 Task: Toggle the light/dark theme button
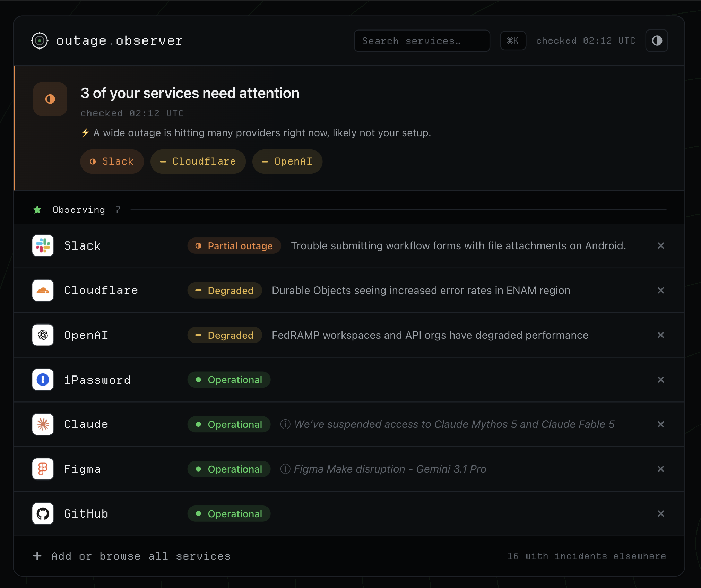(x=657, y=41)
